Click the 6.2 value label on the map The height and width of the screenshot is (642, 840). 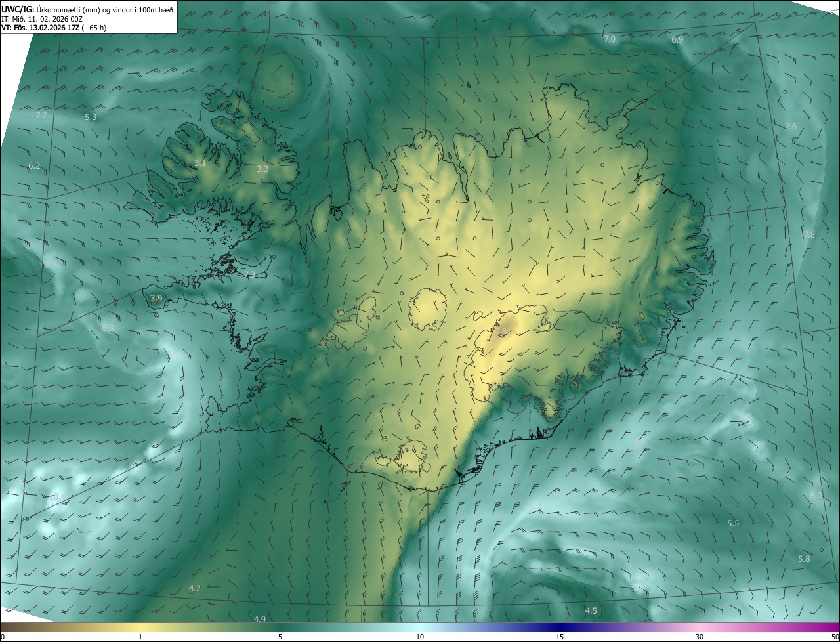click(34, 166)
